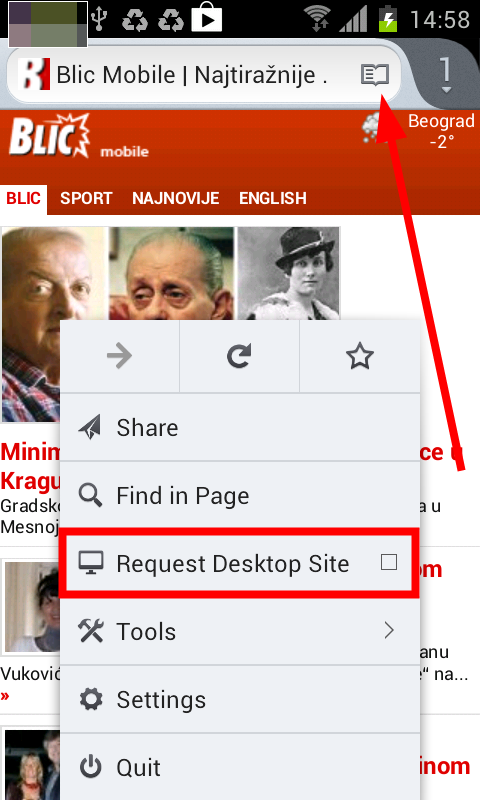Image resolution: width=480 pixels, height=800 pixels.
Task: Tap the Beograd weather widget
Action: pyautogui.click(x=419, y=130)
